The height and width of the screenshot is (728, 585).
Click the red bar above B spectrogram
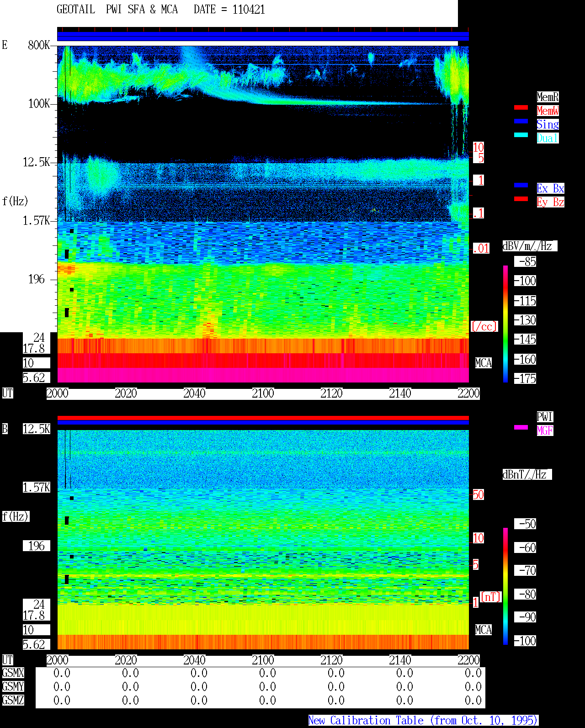(263, 418)
